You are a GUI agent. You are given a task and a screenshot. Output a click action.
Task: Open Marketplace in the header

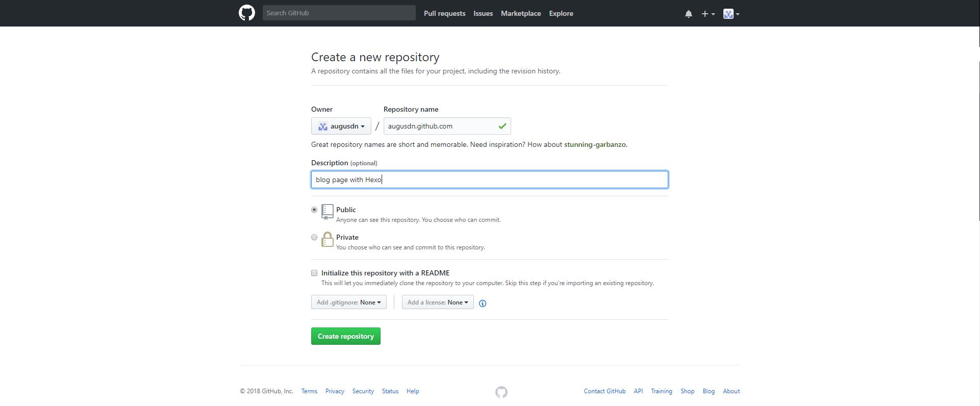point(521,13)
